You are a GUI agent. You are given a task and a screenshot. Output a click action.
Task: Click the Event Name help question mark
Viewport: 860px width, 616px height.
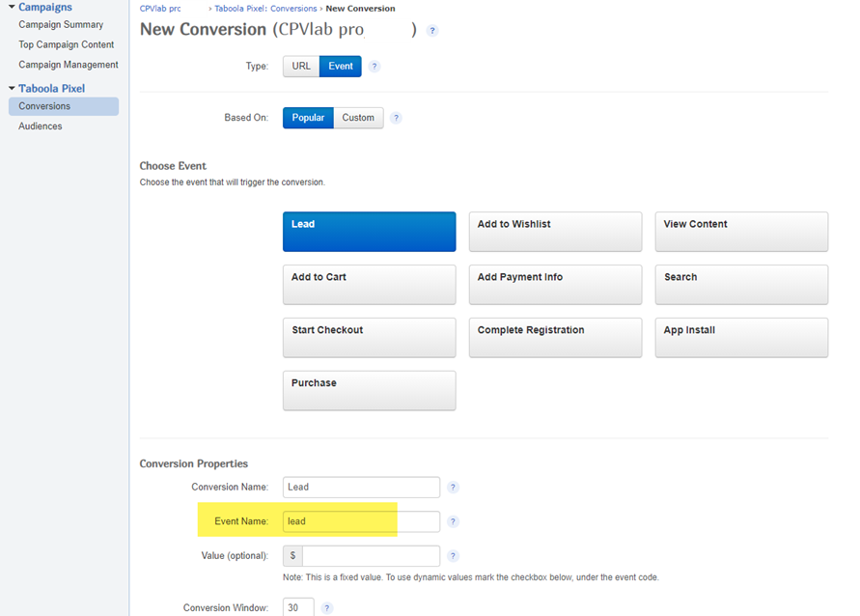click(453, 520)
